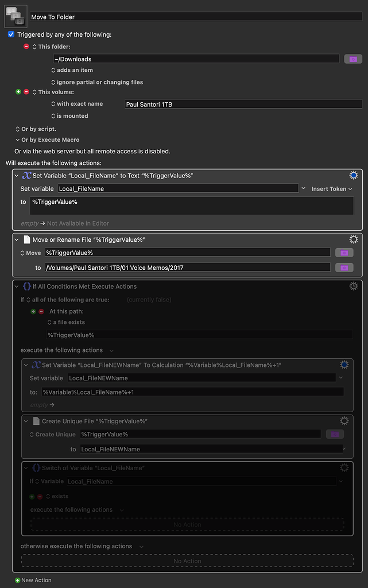Screen dimensions: 368x588
Task: Click the Switch of Variable braces icon
Action: 36,467
